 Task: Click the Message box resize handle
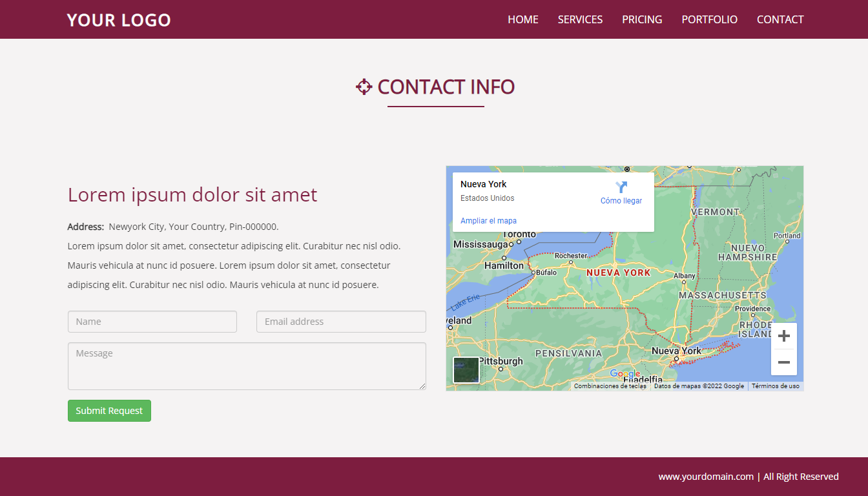422,386
